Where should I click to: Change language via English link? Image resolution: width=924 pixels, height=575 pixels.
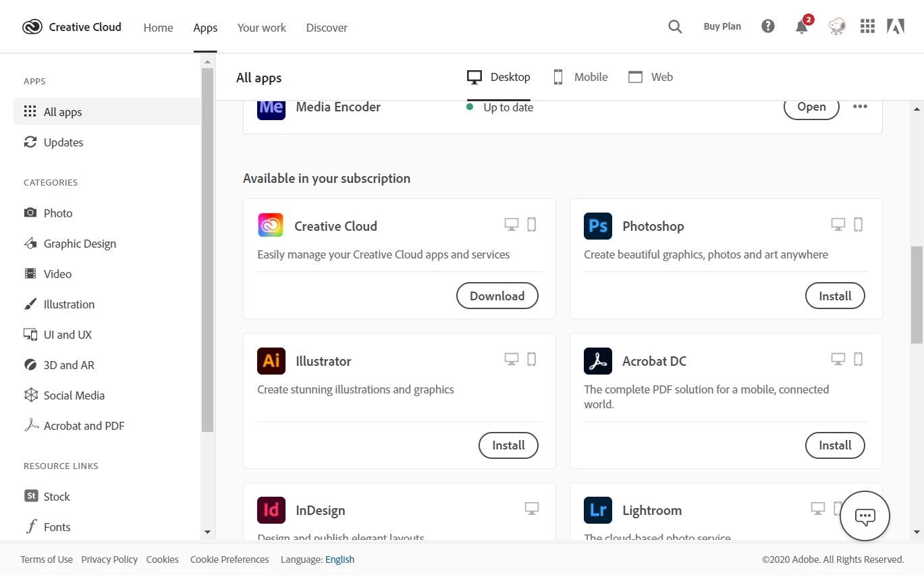[x=339, y=559]
